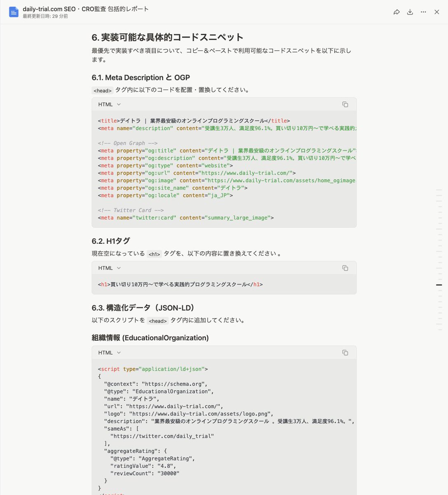Click the timestamp "最終更新日時: 29 分前"
Viewport: 448px width, 495px height.
pos(45,17)
